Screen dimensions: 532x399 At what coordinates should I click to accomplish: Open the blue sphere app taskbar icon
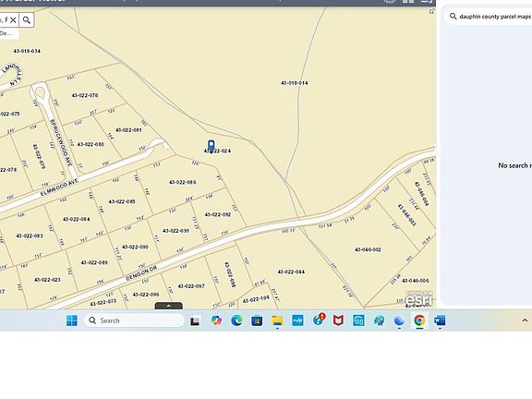coord(399,320)
